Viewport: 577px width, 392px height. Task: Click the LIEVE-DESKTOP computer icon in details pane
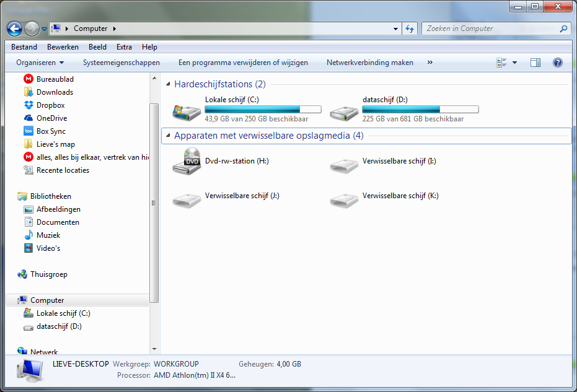30,371
